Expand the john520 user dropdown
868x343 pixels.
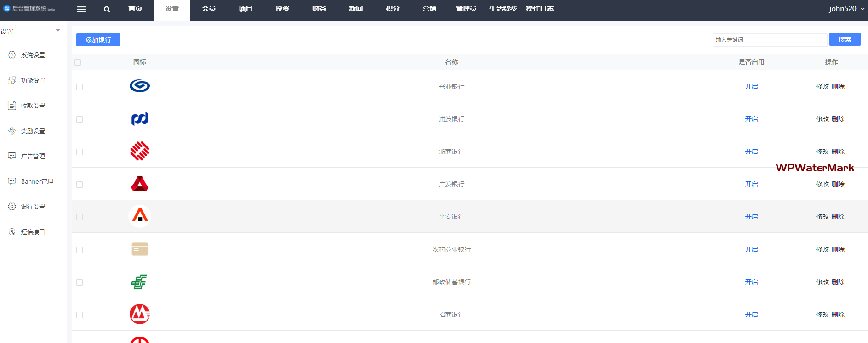(846, 9)
